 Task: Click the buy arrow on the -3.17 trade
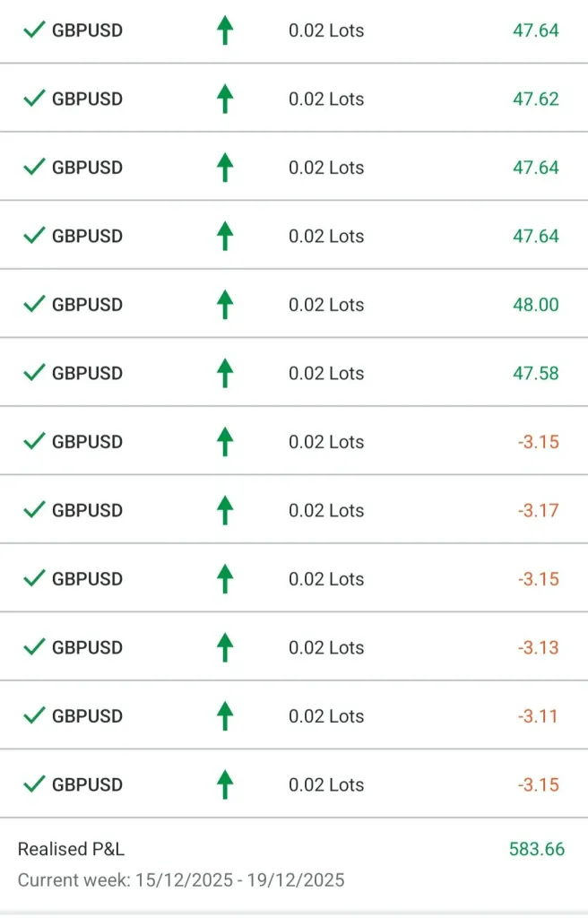(225, 511)
